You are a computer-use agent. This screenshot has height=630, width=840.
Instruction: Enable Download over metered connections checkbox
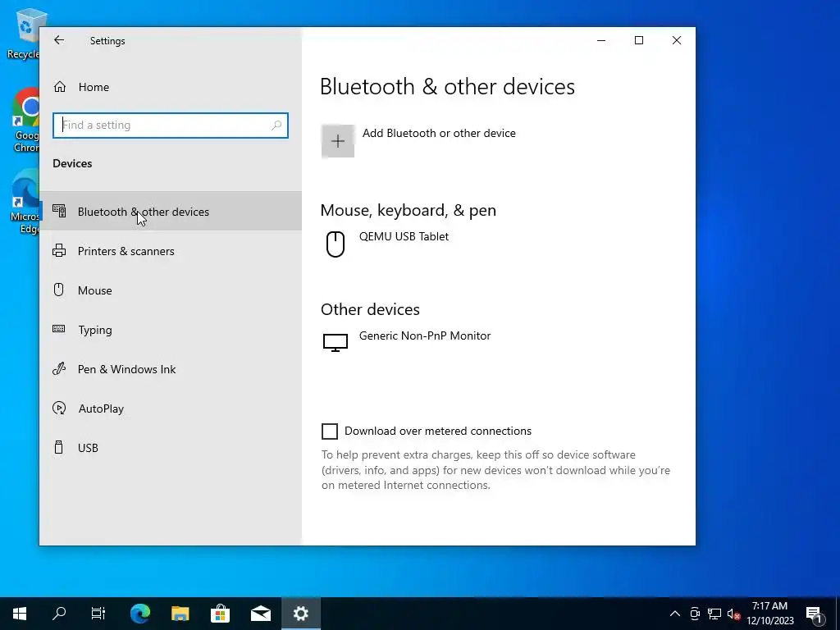coord(330,431)
